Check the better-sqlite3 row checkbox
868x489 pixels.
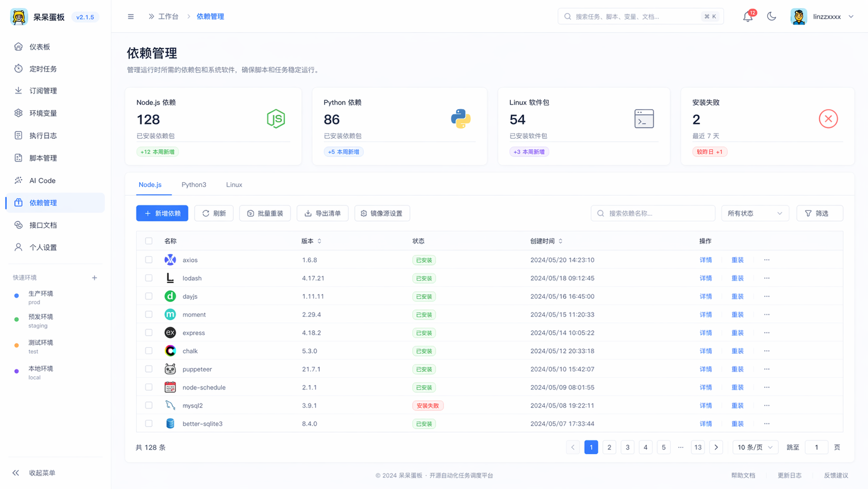tap(149, 424)
